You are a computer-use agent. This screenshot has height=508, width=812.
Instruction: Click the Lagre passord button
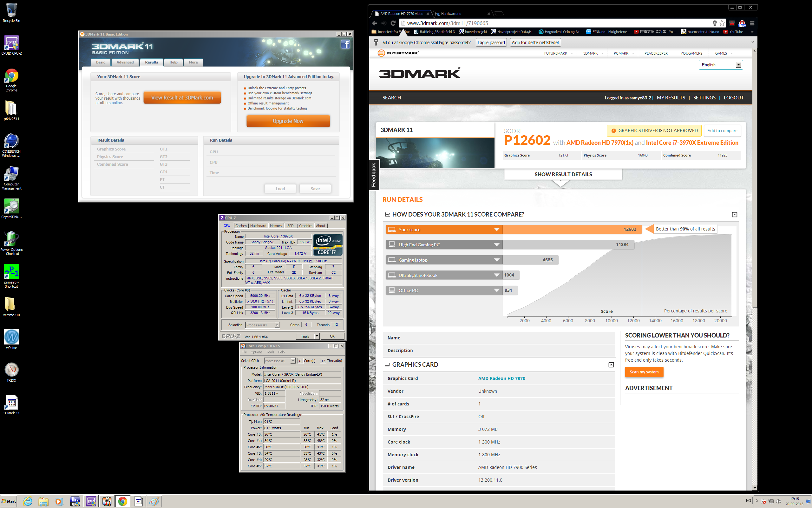pos(491,42)
